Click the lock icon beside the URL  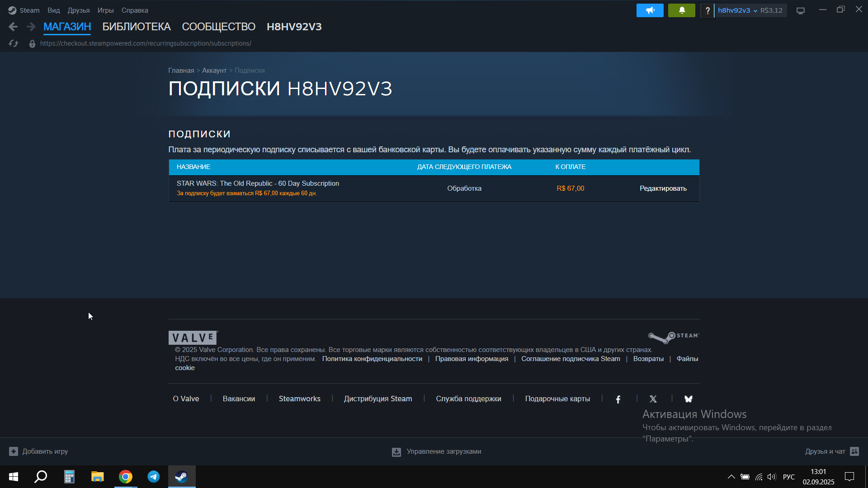(x=32, y=43)
